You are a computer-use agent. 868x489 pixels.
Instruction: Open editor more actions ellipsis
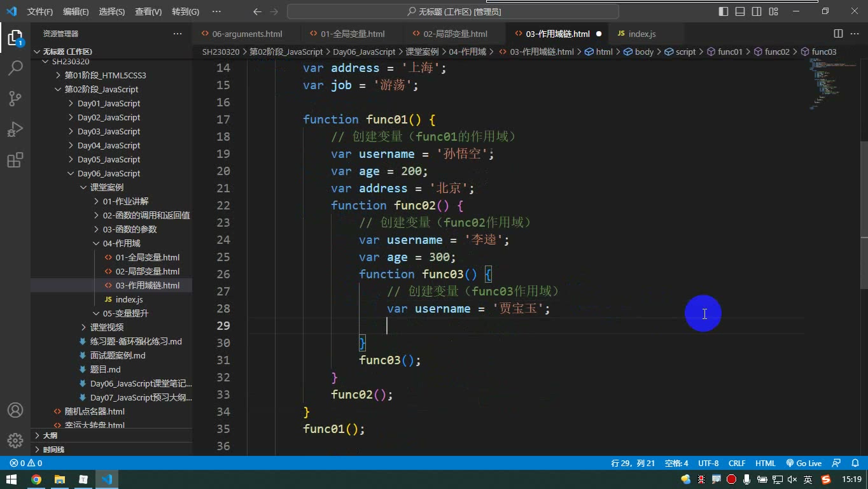(855, 34)
